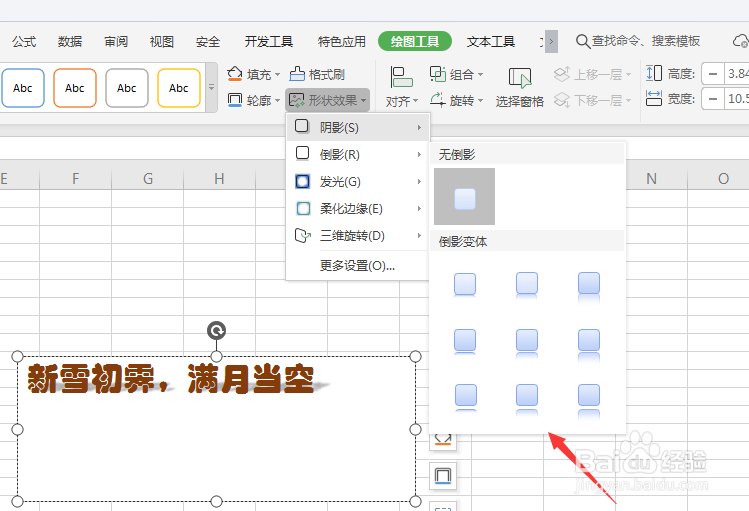Apply the yellow-outlined Abc shape style
Image resolution: width=749 pixels, height=511 pixels.
pyautogui.click(x=179, y=88)
